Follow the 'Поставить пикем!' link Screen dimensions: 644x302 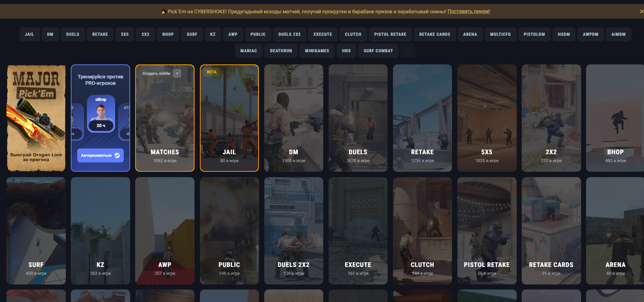468,11
